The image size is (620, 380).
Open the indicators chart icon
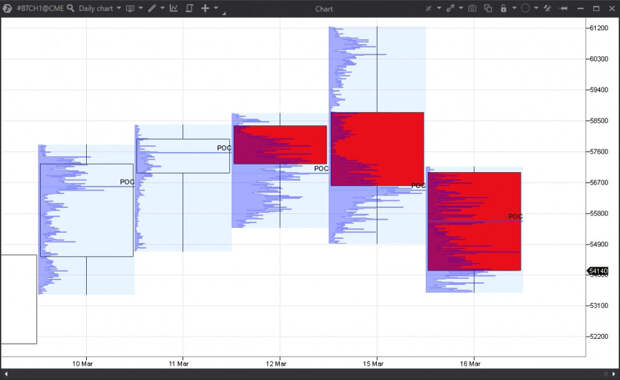pos(174,8)
